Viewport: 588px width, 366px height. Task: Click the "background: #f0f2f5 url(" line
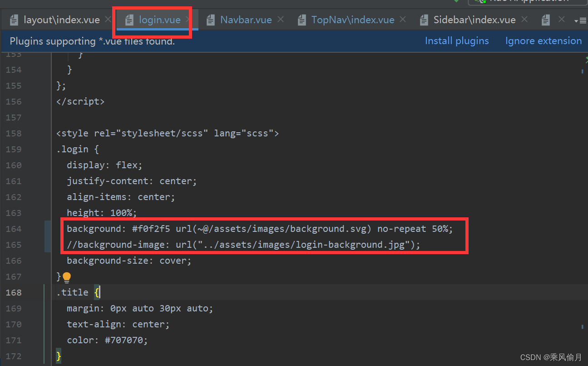(x=260, y=229)
